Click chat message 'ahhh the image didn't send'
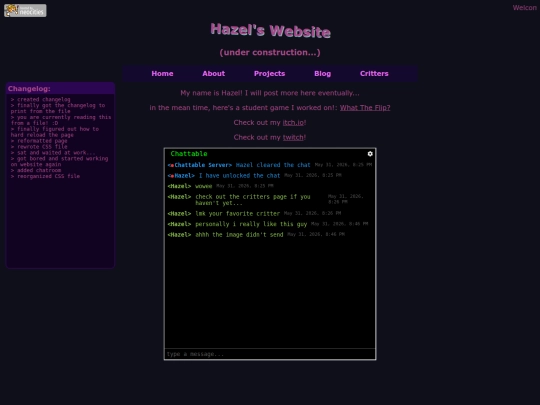Image resolution: width=540 pixels, height=405 pixels. (x=239, y=235)
